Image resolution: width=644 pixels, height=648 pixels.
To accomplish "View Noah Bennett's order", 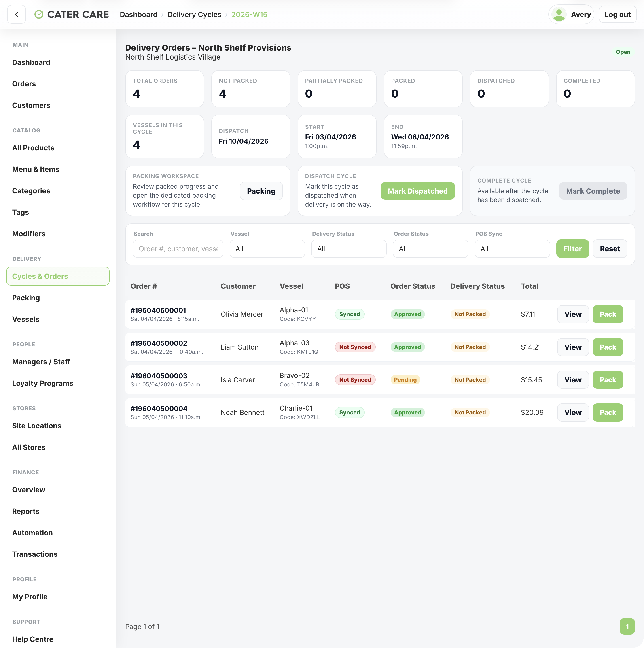I will click(x=573, y=413).
